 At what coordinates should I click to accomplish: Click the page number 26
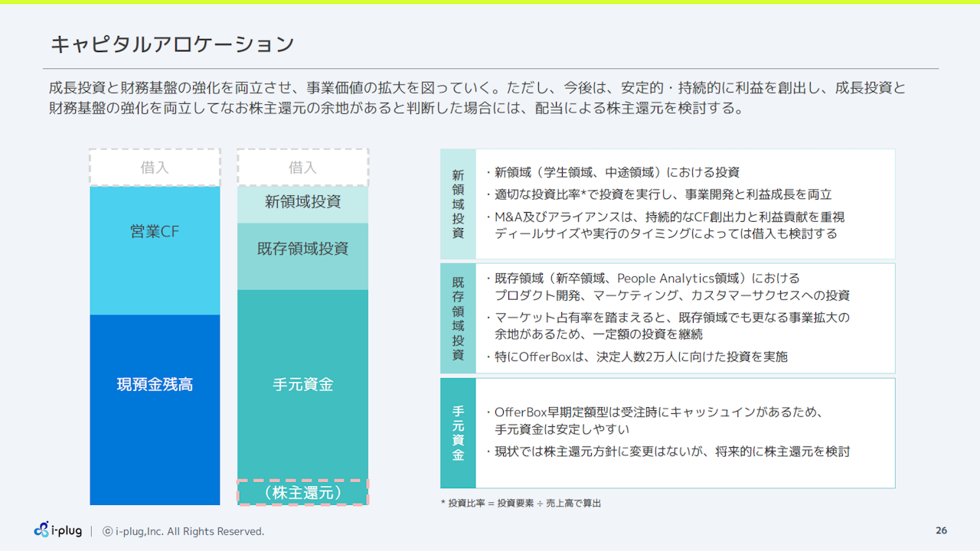pyautogui.click(x=941, y=531)
